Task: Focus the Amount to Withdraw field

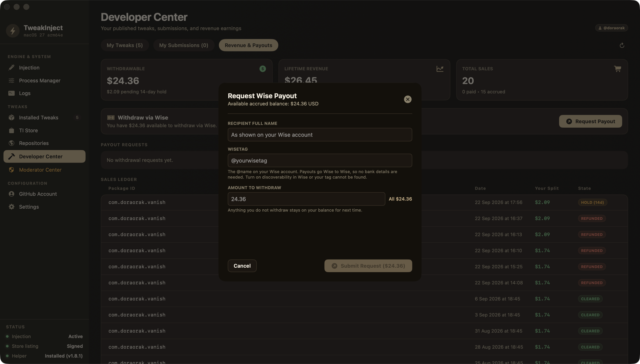Action: (x=306, y=199)
